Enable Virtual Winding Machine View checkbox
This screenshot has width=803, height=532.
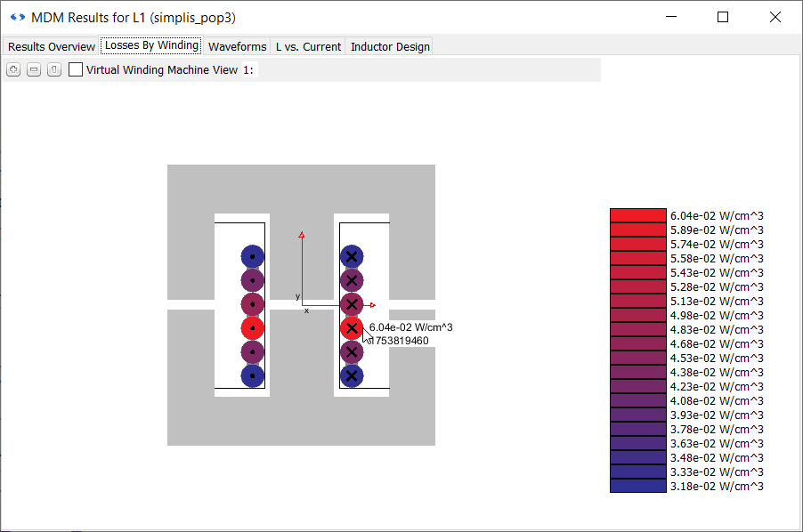click(x=77, y=69)
